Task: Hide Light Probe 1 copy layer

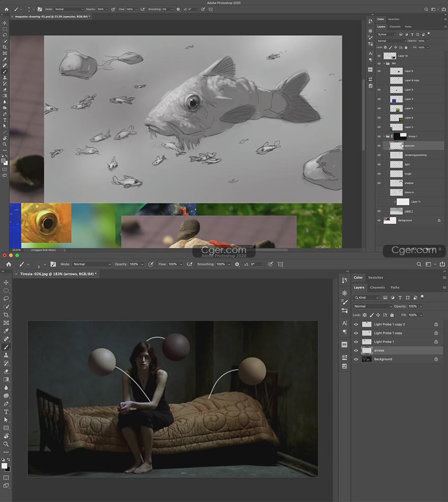Action: click(x=356, y=333)
